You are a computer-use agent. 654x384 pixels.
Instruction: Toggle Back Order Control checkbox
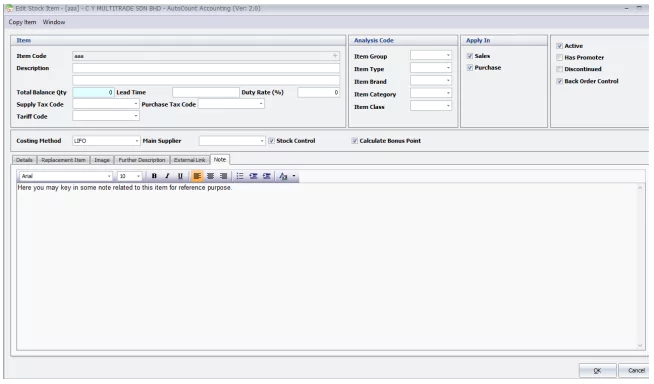click(560, 81)
